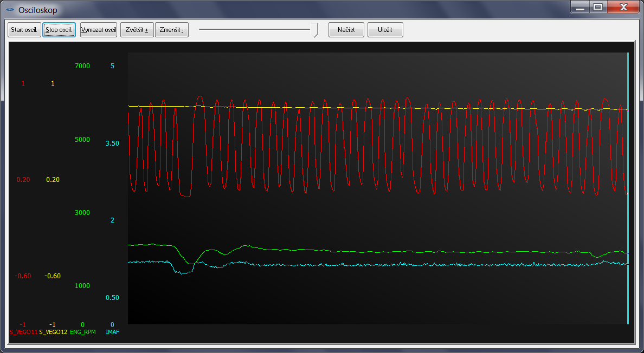Click the green 7000 axis value
The height and width of the screenshot is (353, 644).
82,66
